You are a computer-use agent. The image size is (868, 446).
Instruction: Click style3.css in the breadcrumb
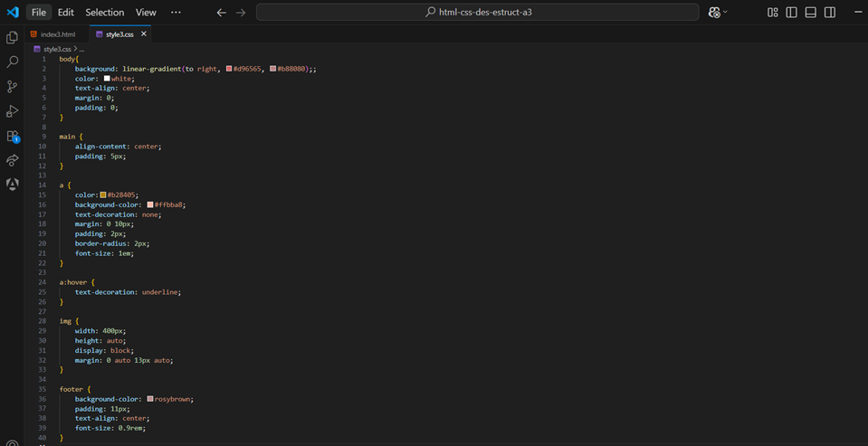click(57, 49)
